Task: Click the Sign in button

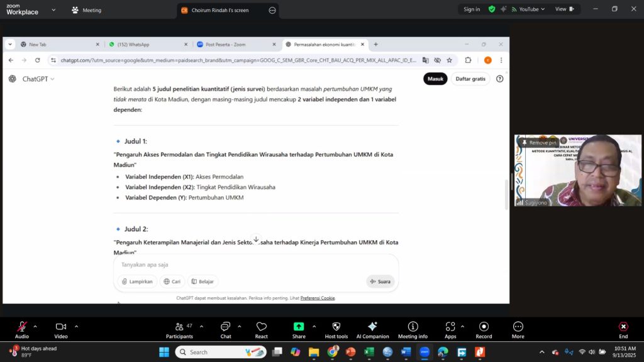Action: tap(472, 9)
